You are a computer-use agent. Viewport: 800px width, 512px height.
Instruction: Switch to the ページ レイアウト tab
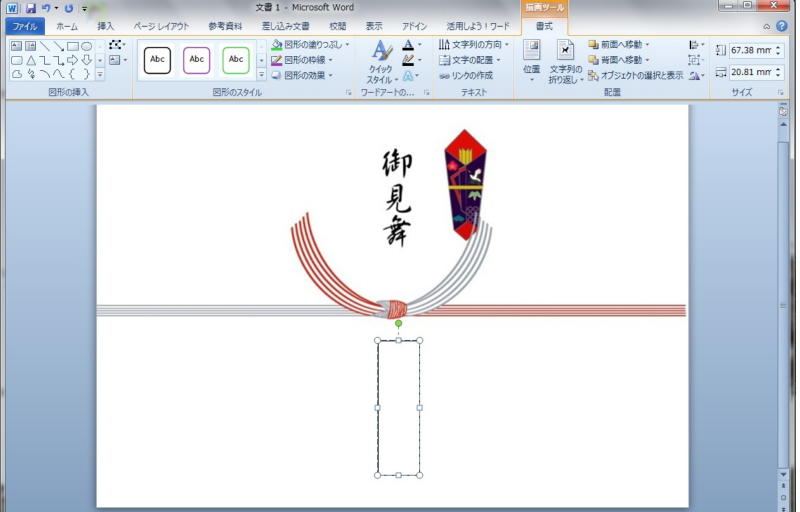(x=161, y=26)
